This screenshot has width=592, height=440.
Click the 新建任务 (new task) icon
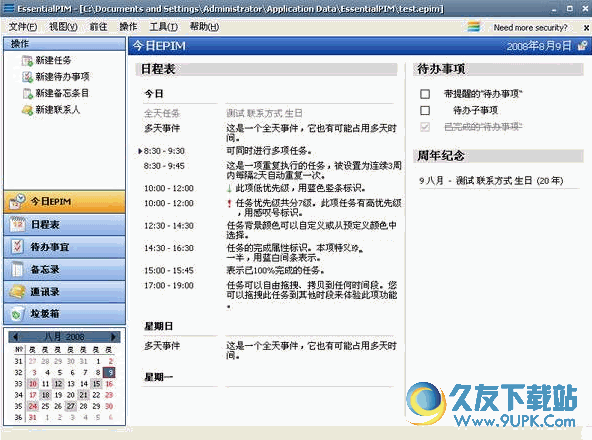pos(27,60)
